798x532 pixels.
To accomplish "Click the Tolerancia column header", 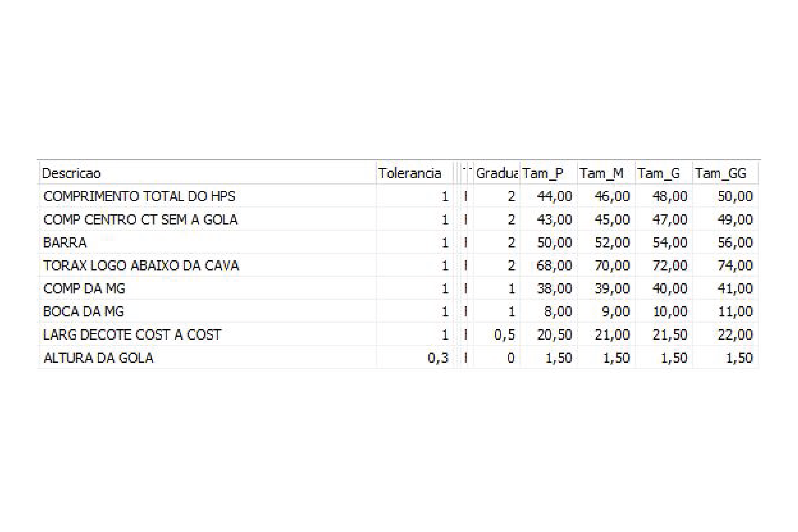I will tap(414, 173).
